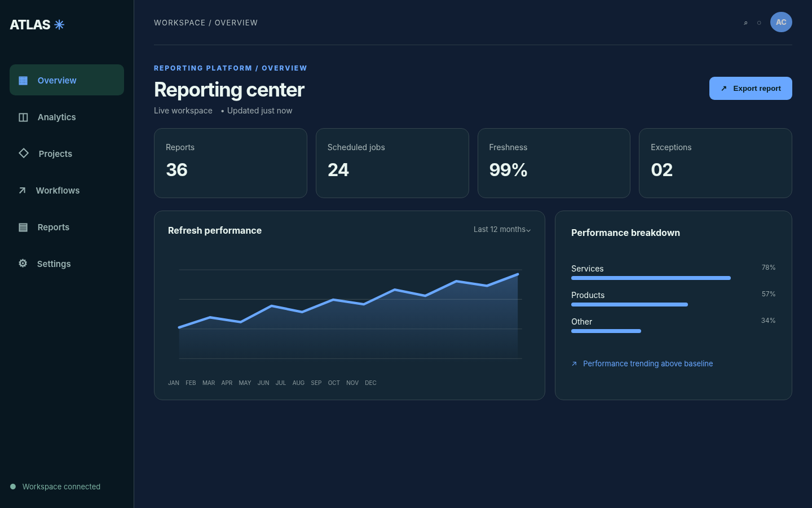This screenshot has height=508, width=812.
Task: Open search via the magnifier icon
Action: point(745,23)
